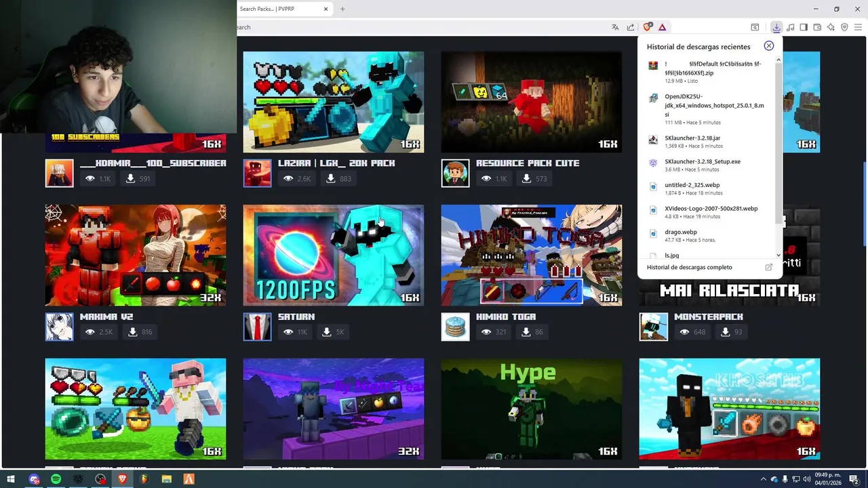Screen dimensions: 868x488
Task: Open the Windows Start menu
Action: pos(12,479)
